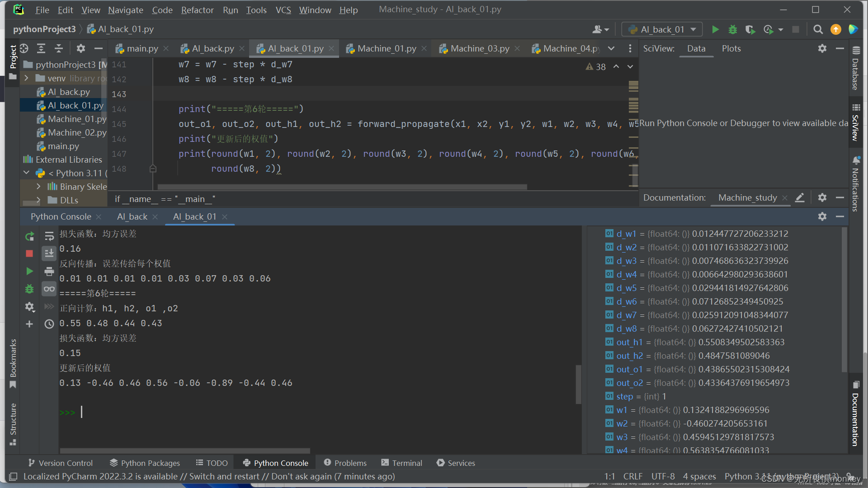Start debugging with the bug icon

[x=733, y=29]
